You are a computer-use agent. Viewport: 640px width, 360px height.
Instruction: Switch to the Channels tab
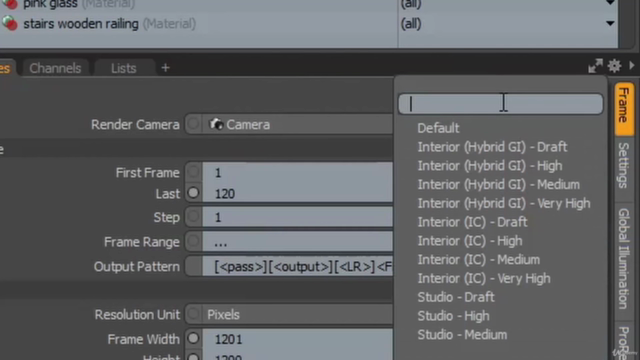(55, 68)
